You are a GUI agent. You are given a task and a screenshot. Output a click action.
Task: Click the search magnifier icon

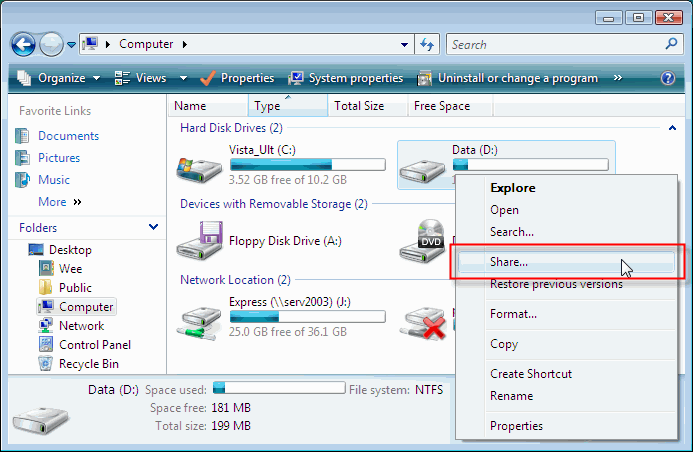[671, 44]
